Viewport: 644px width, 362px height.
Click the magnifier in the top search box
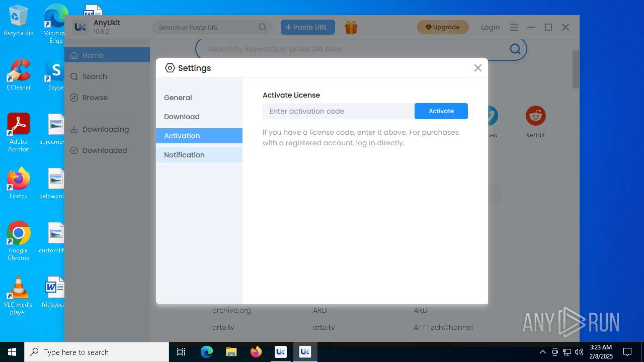tap(263, 27)
